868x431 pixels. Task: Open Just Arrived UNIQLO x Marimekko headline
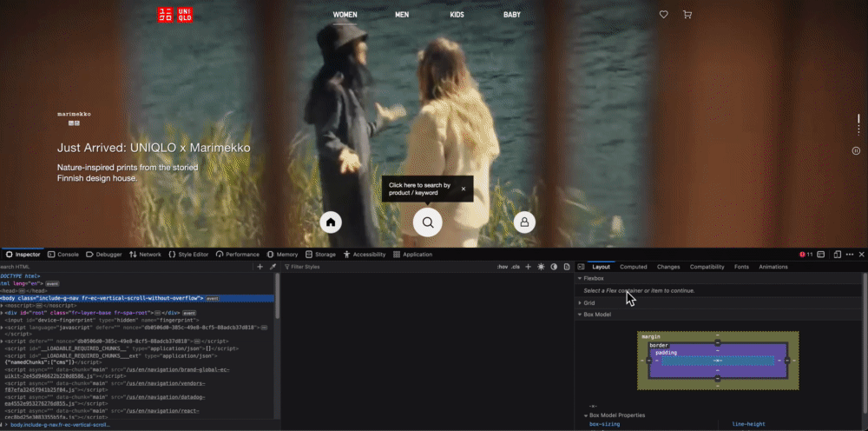point(154,148)
